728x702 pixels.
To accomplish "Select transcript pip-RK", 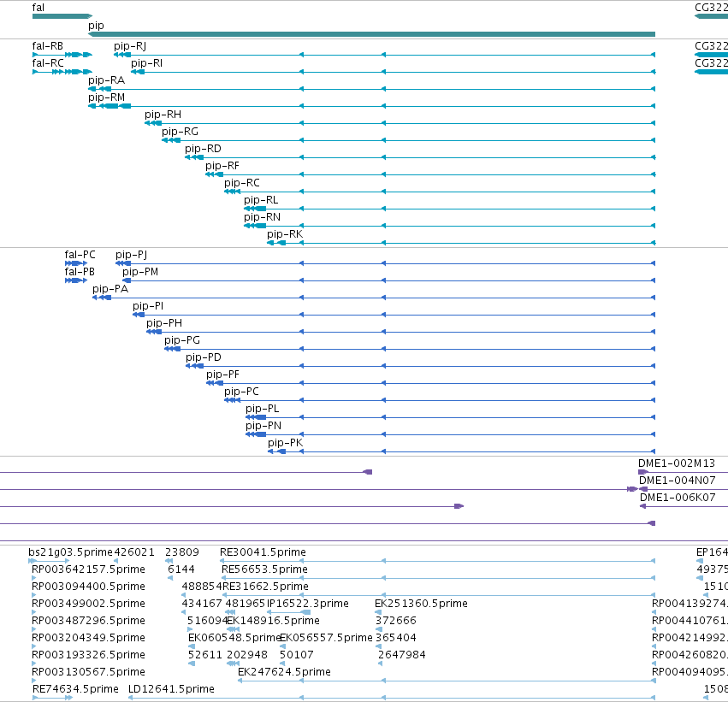I will (285, 235).
